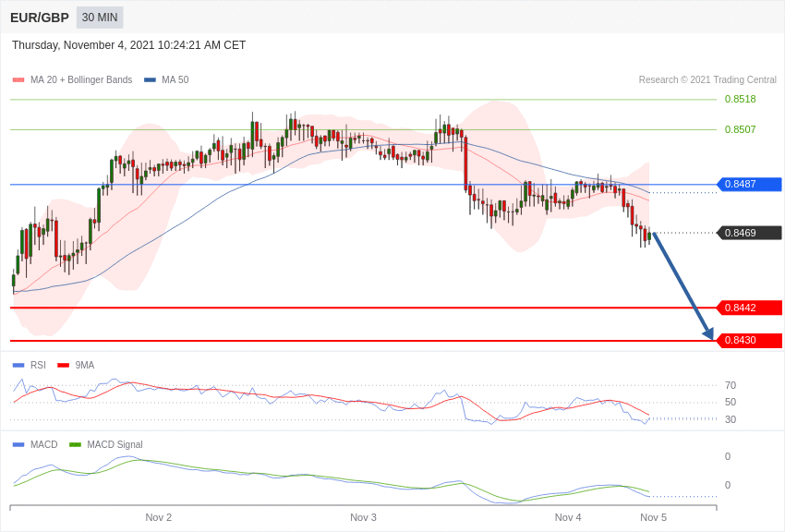This screenshot has height=532, width=785.
Task: Select the chart timestamp text
Action: point(128,45)
